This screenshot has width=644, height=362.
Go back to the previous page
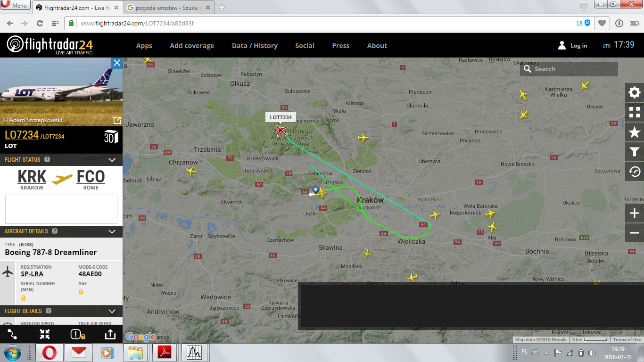tap(10, 23)
